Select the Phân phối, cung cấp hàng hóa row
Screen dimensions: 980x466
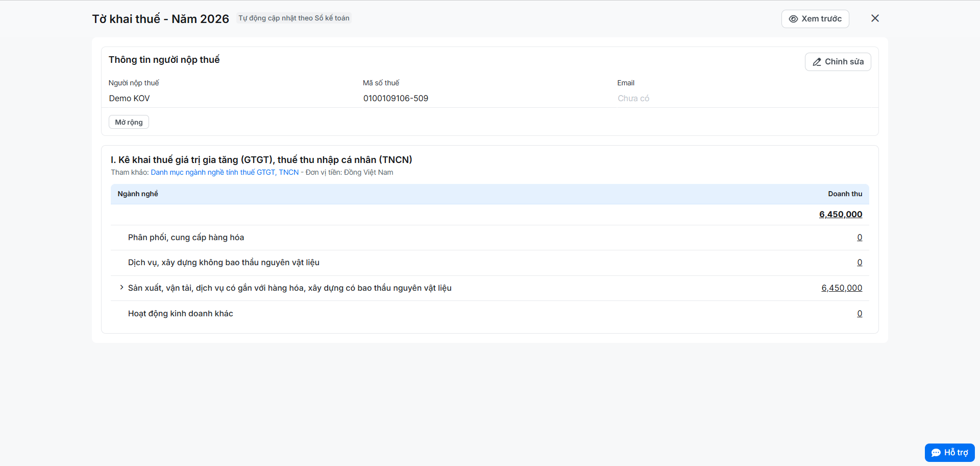(x=490, y=238)
